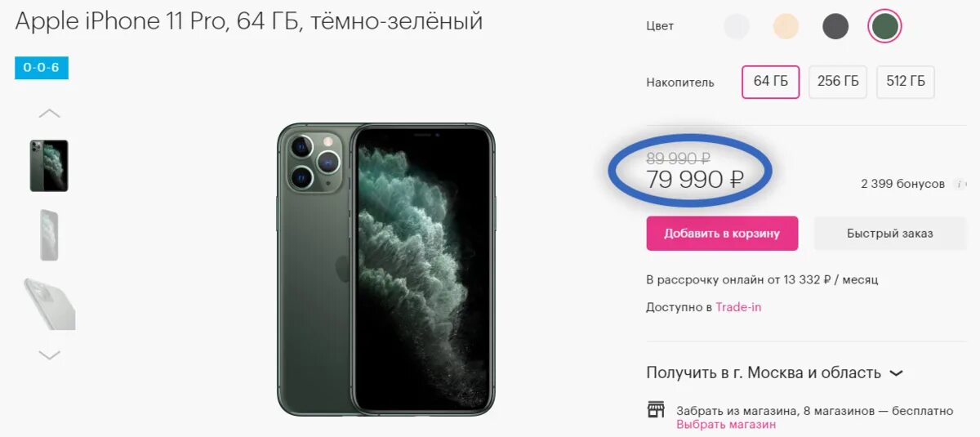Select 256 ГБ storage option
980x437 pixels.
point(838,82)
